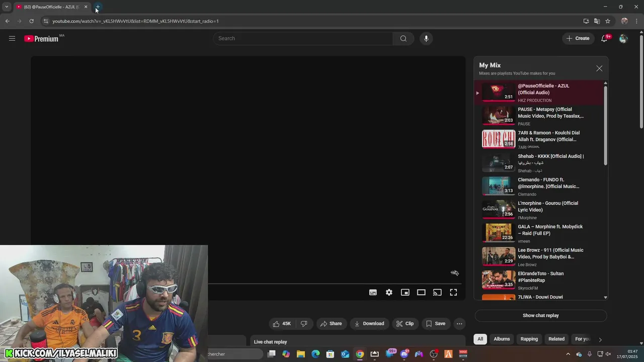Reload the page

click(x=31, y=21)
